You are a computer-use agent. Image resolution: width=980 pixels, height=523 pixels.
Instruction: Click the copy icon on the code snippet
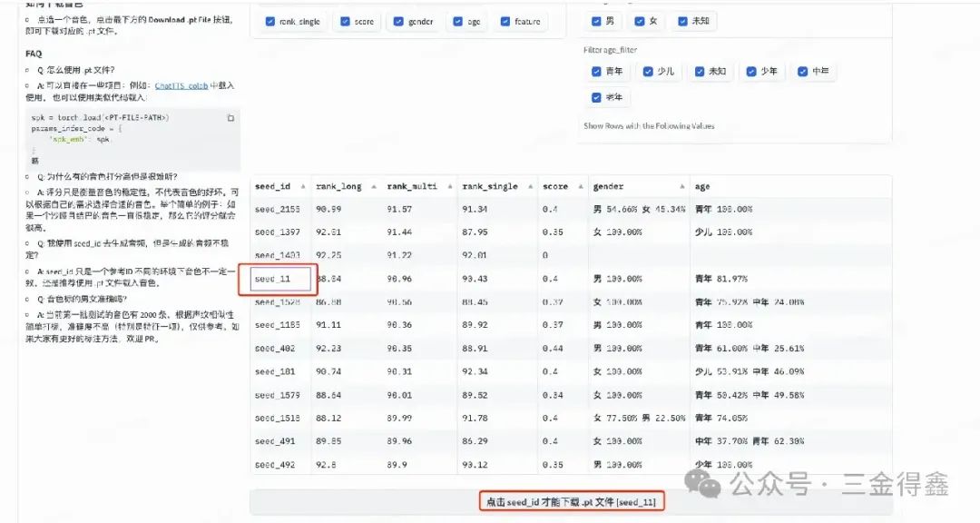(x=230, y=117)
